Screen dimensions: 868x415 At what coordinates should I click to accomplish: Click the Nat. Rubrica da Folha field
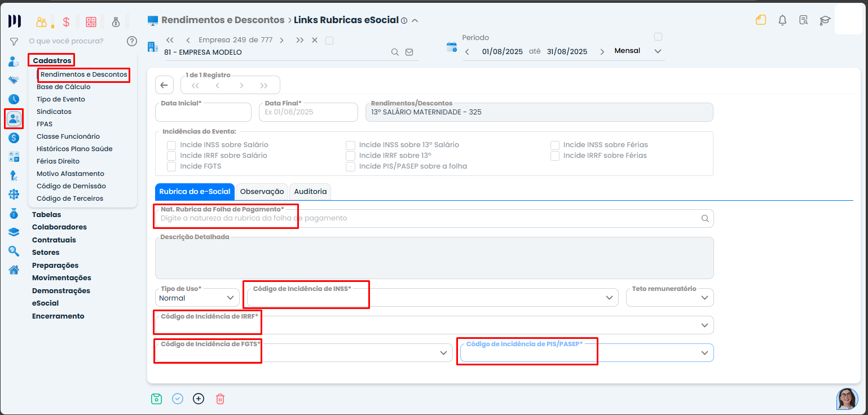(x=434, y=218)
